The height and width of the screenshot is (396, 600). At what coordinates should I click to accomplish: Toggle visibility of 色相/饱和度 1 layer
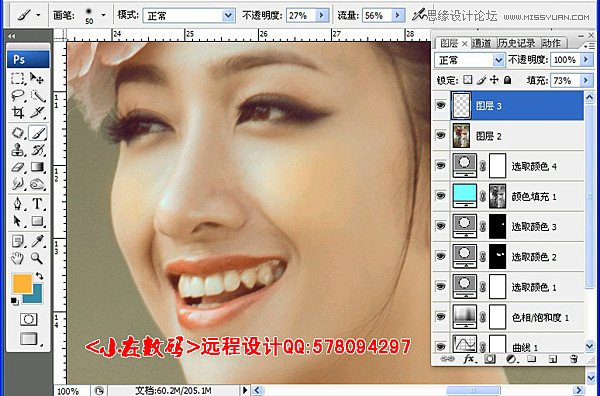coord(441,316)
